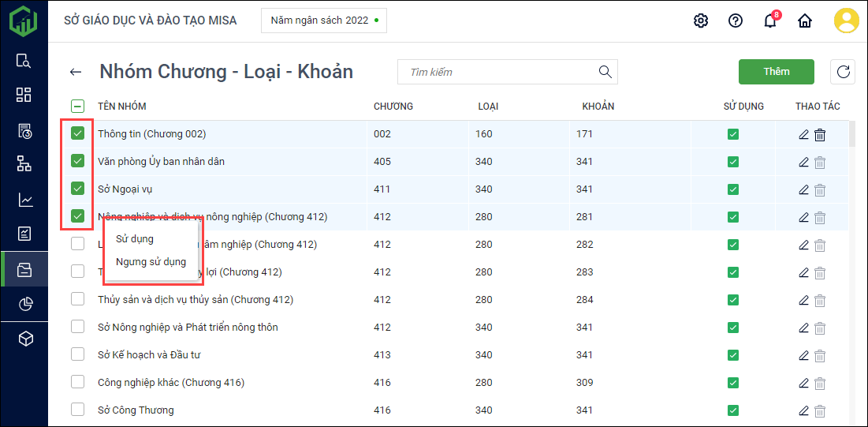Click the back arrow next to title
This screenshot has height=427, width=868.
[76, 72]
